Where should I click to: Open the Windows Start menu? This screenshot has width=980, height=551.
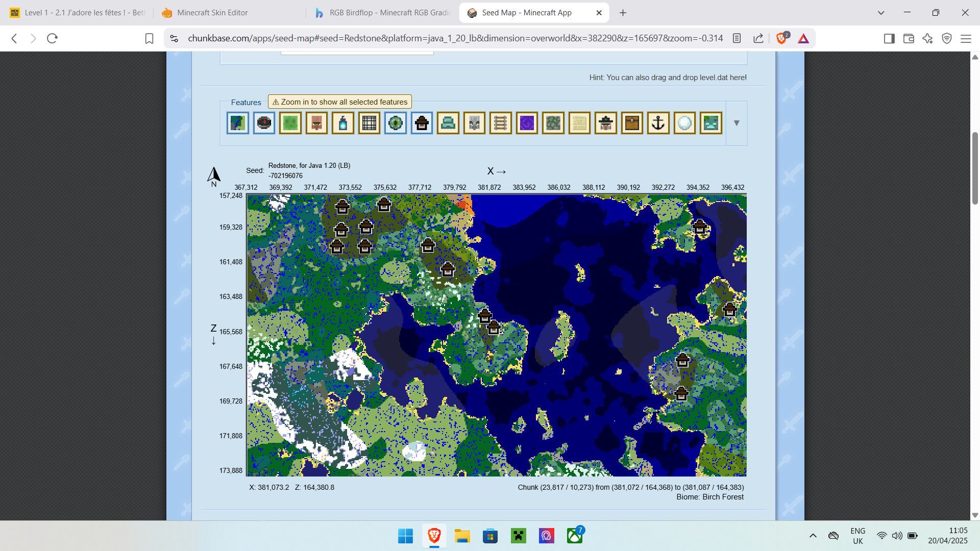point(405,536)
